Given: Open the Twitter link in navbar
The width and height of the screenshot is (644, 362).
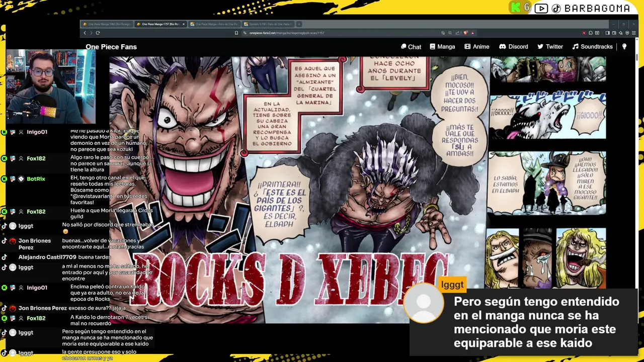Looking at the screenshot, I should click(x=550, y=47).
